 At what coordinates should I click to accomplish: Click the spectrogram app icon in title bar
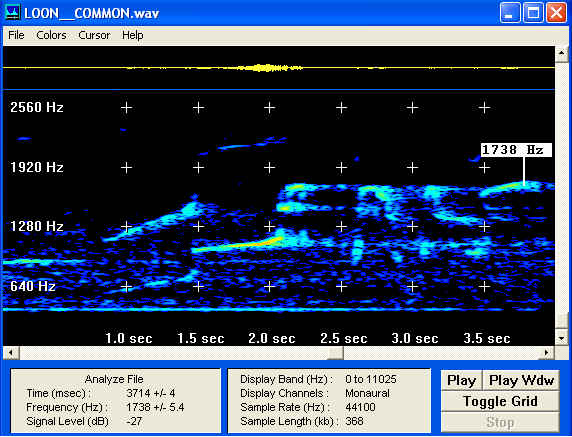pos(13,12)
